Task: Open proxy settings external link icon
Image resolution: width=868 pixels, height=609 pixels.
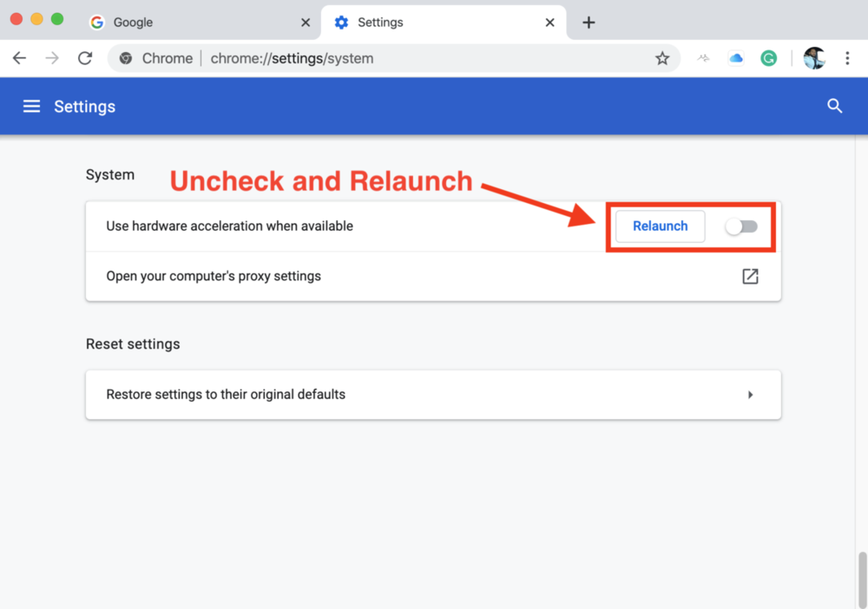Action: tap(750, 276)
